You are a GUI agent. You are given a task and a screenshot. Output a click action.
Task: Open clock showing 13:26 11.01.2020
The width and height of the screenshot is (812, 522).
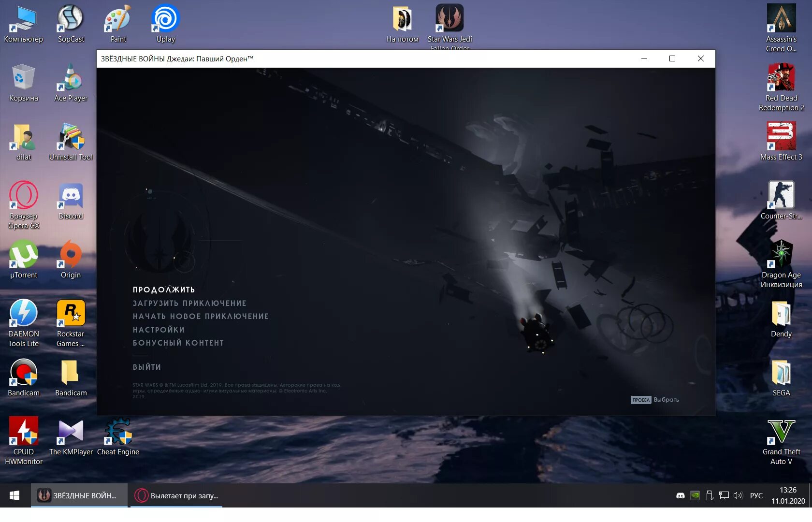coord(788,495)
